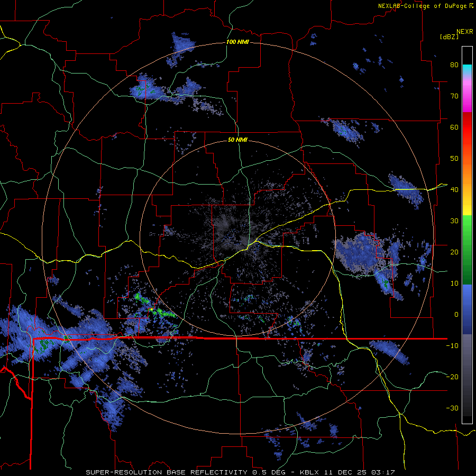Click the [dBZ] unit label

(449, 36)
